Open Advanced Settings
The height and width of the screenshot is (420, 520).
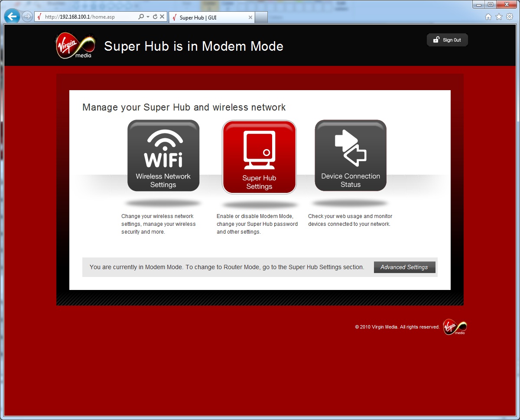click(x=404, y=267)
